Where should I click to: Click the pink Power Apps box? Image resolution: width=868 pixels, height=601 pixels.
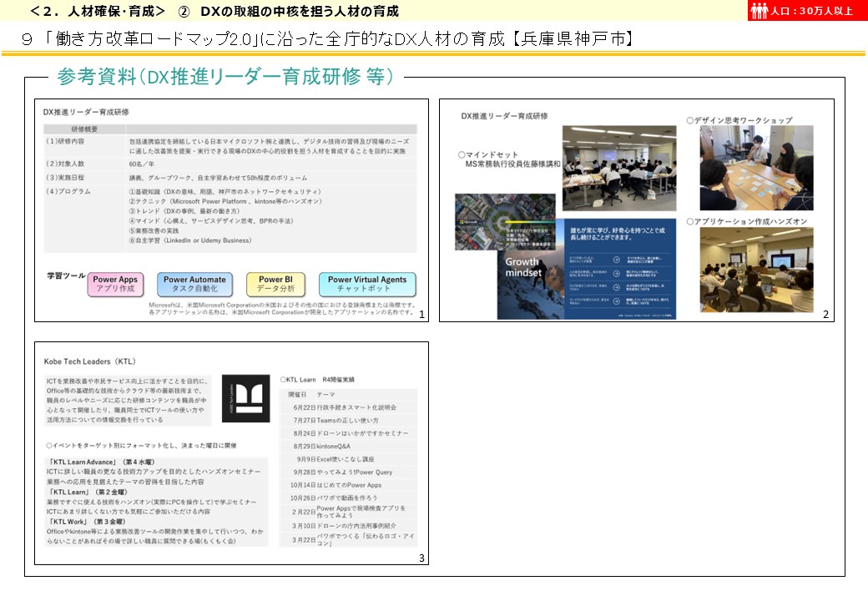click(x=115, y=284)
